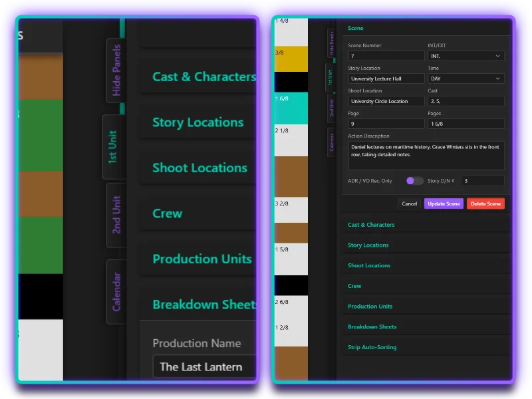Viewport: 532px width, 399px height.
Task: Expand the Breakdown Sheets section on the right
Action: tap(372, 326)
